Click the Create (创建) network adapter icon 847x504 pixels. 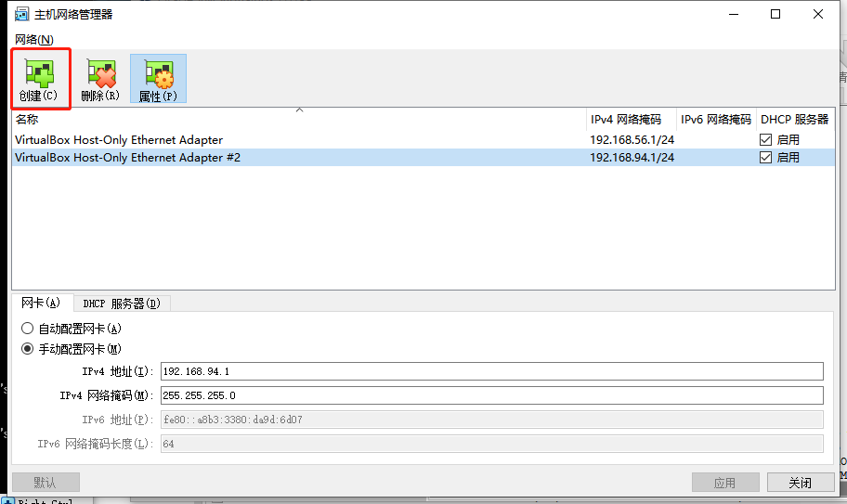pyautogui.click(x=38, y=79)
